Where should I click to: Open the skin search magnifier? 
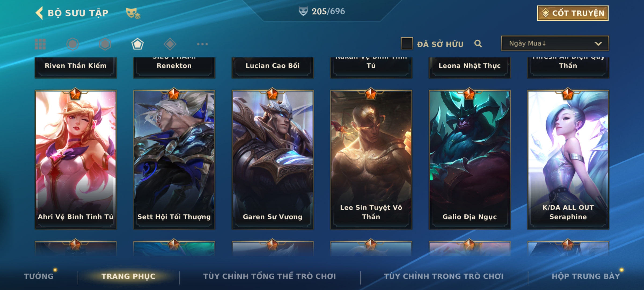tap(478, 44)
